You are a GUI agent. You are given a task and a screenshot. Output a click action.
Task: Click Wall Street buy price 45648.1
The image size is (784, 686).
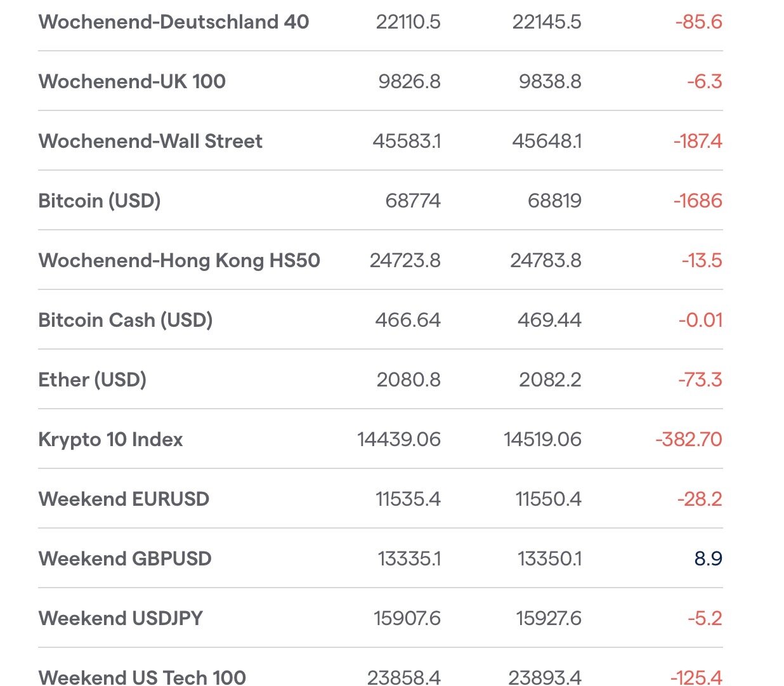pyautogui.click(x=547, y=142)
